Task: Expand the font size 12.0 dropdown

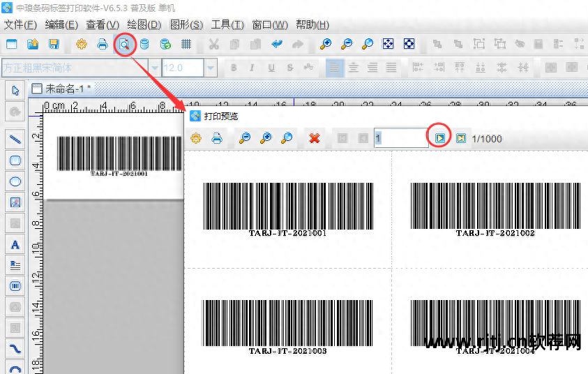Action: pos(211,68)
